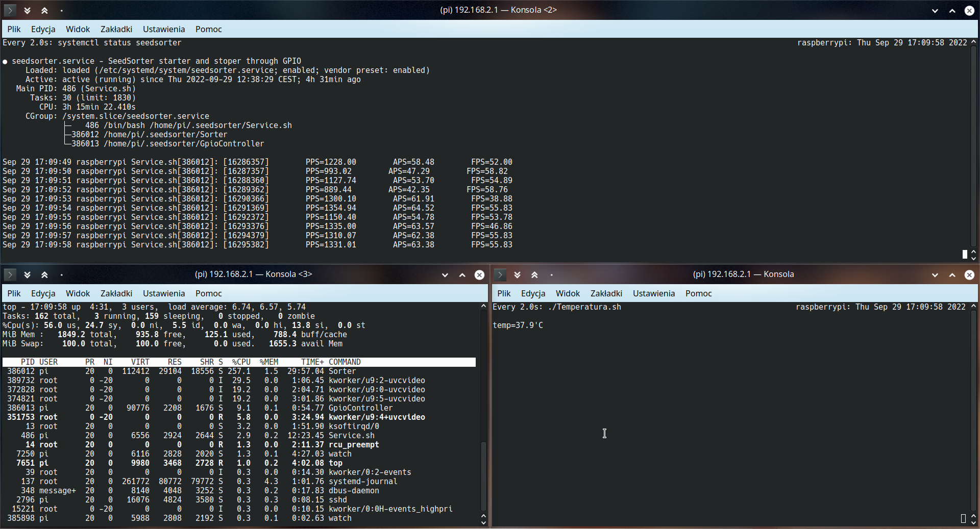Open Zakładki menu in bottom-right Konsola

click(606, 293)
